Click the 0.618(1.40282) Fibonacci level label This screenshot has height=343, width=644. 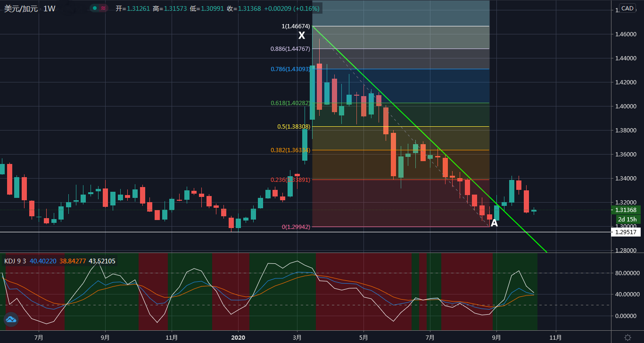290,103
